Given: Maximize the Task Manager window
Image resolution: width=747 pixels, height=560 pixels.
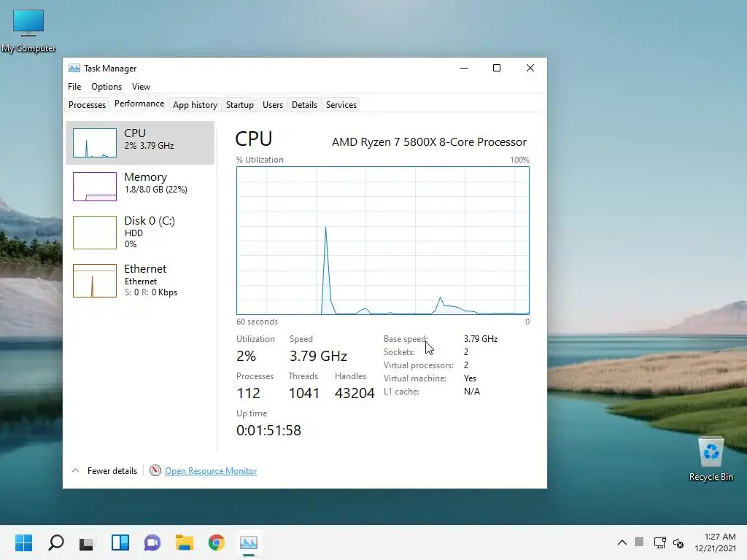Looking at the screenshot, I should tap(496, 68).
